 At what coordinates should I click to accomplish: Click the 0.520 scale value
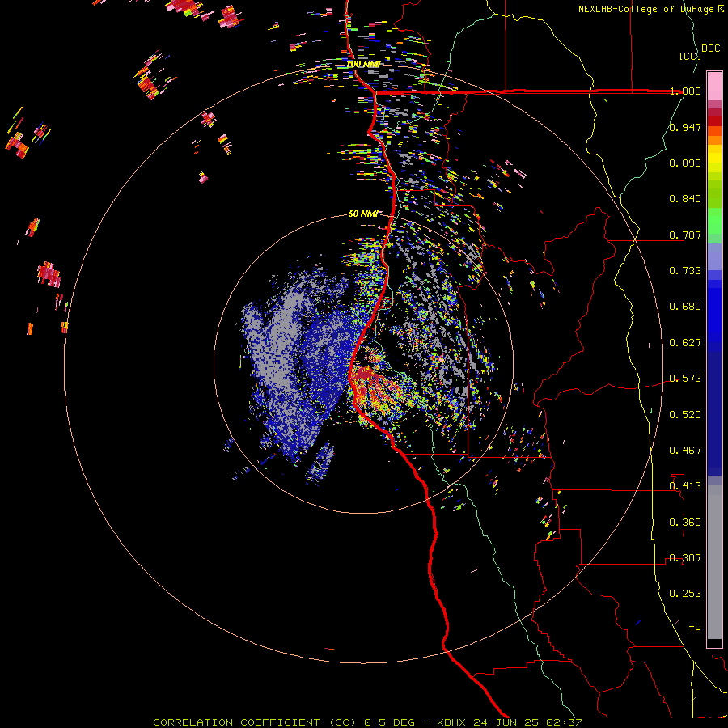click(x=685, y=415)
